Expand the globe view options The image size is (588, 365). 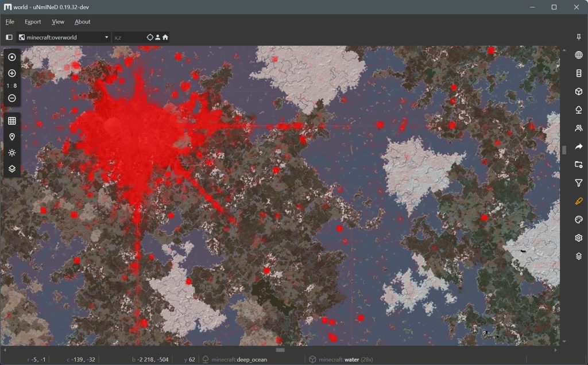[x=578, y=55]
